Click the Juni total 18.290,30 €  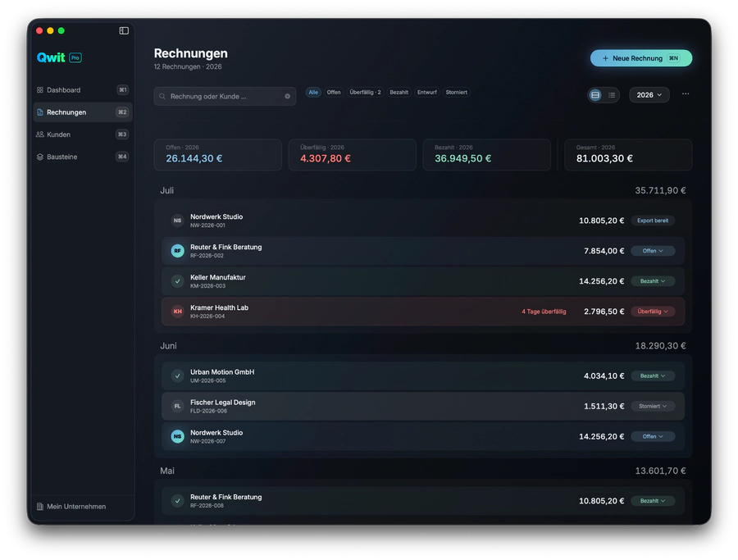[x=660, y=346]
